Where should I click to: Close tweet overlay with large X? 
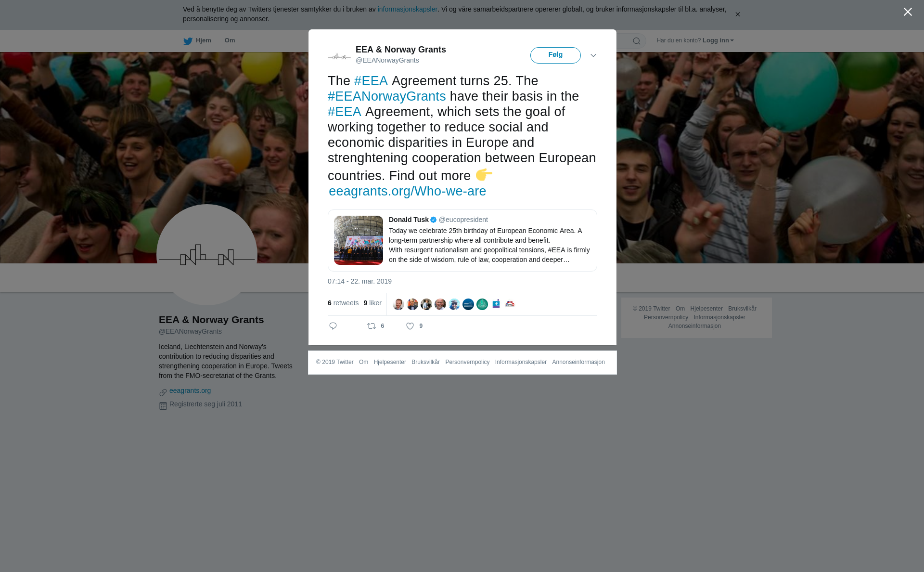click(x=908, y=12)
